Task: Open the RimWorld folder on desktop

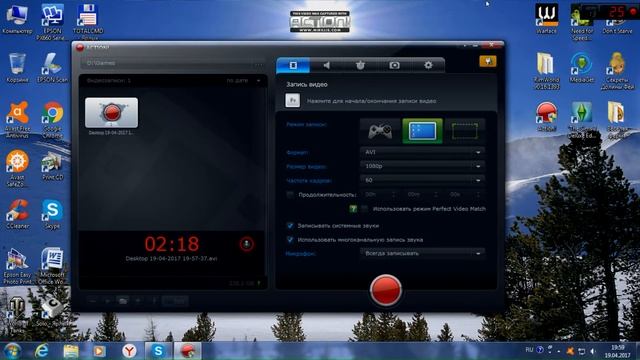Action: tap(546, 71)
